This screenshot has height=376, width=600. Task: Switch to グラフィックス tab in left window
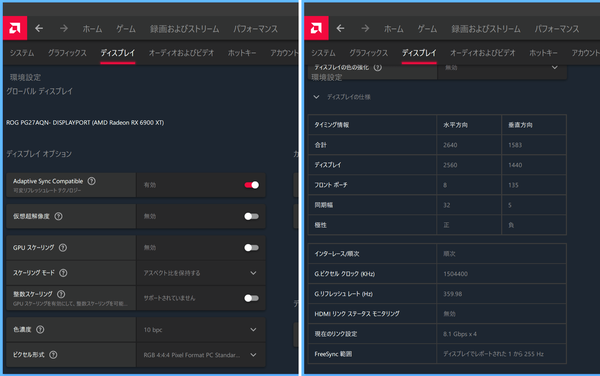coord(67,53)
